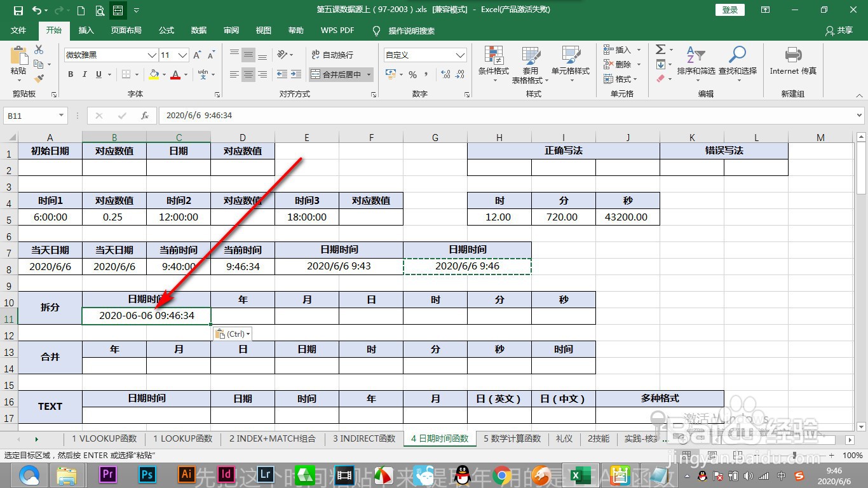This screenshot has width=868, height=488.
Task: Switch to the 数据 ribbon tab
Action: [x=199, y=30]
